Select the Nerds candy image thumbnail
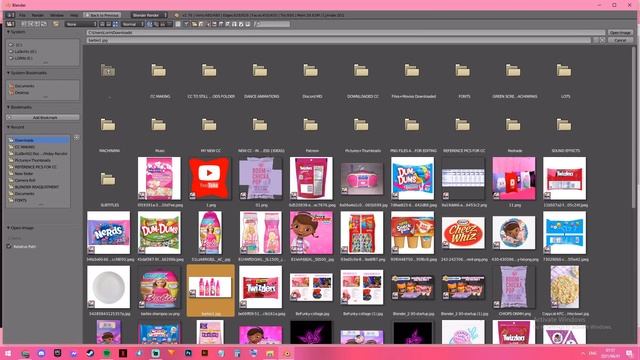The image size is (640, 360). pyautogui.click(x=108, y=233)
